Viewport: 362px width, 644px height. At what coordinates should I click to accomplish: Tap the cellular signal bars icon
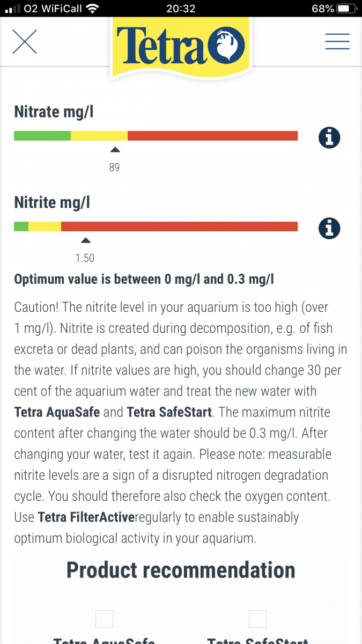[12, 9]
